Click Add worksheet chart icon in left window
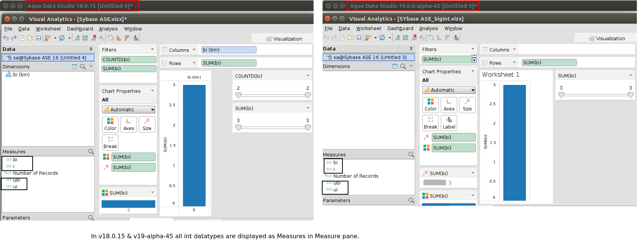The width and height of the screenshot is (644, 251). (x=77, y=38)
